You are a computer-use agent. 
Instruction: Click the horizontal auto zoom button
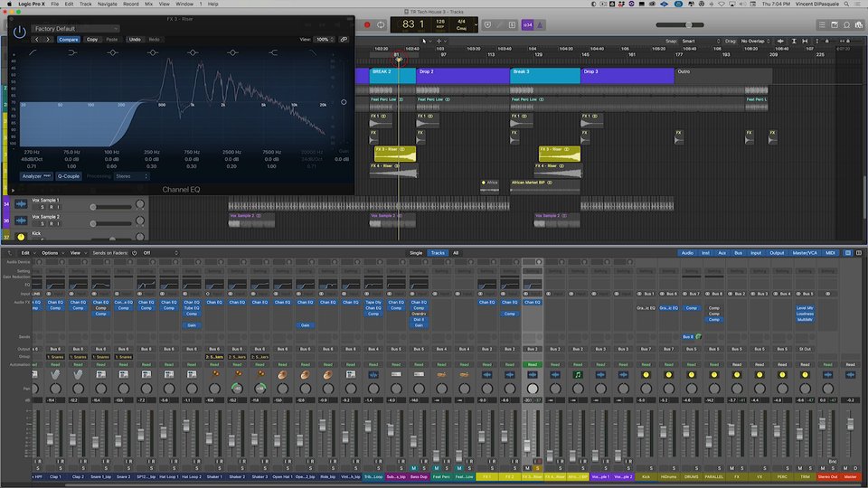[x=805, y=41]
